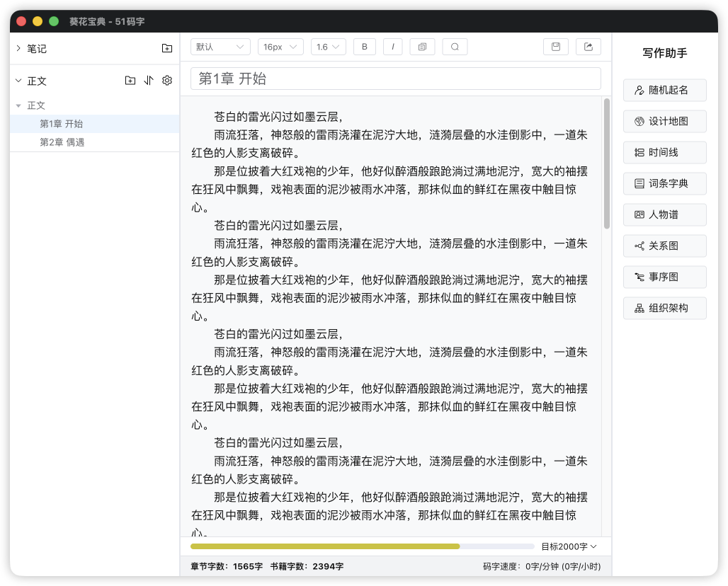
Task: Add a new folder in 正文 section
Action: click(130, 81)
